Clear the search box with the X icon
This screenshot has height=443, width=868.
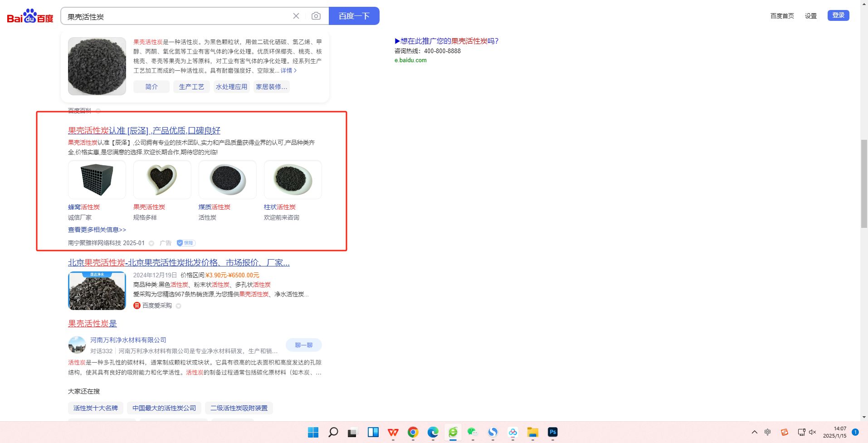click(x=296, y=16)
